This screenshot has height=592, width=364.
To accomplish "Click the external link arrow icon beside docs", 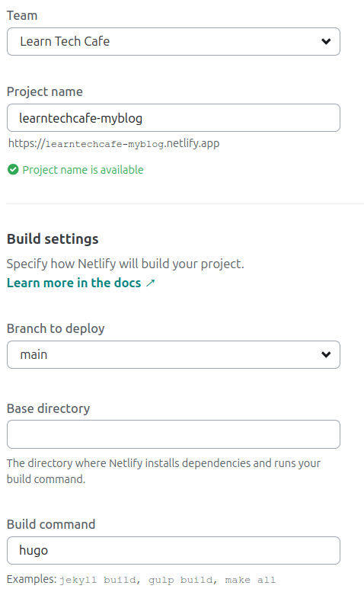I will [151, 283].
